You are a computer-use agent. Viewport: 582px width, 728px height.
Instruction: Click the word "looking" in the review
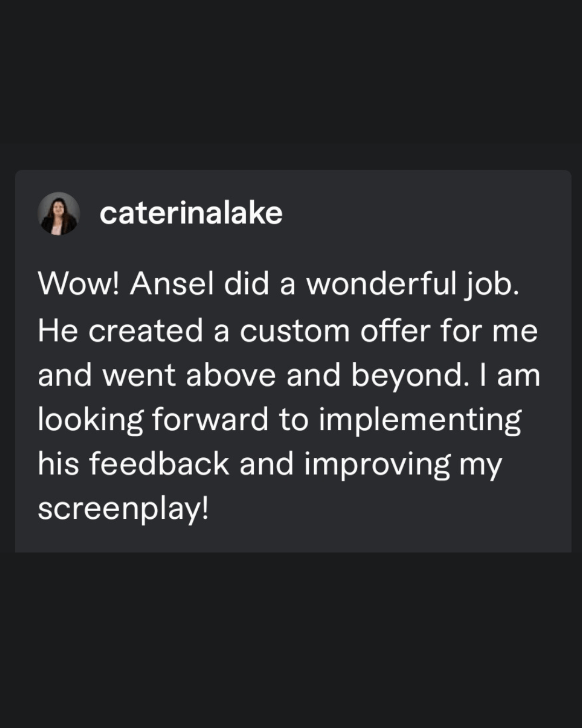pos(91,420)
